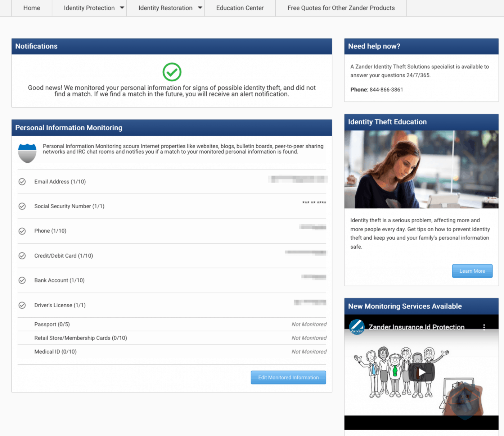Go to the Home tab
This screenshot has width=504, height=436.
(31, 8)
